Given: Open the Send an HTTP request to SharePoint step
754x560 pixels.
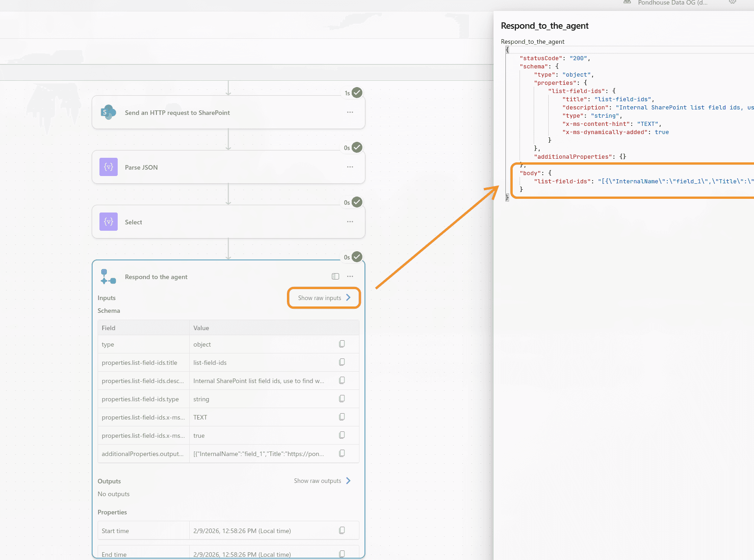Looking at the screenshot, I should tap(177, 113).
